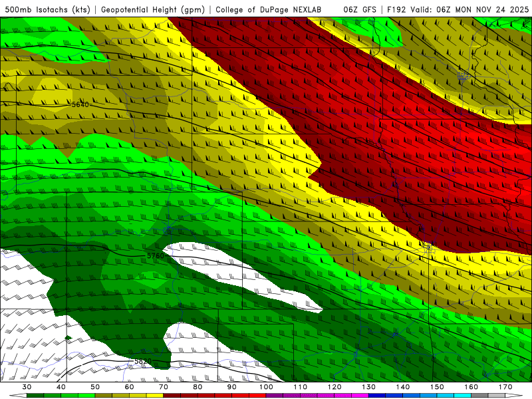Click the 80 value on the color scale
The height and width of the screenshot is (399, 532).
[198, 387]
